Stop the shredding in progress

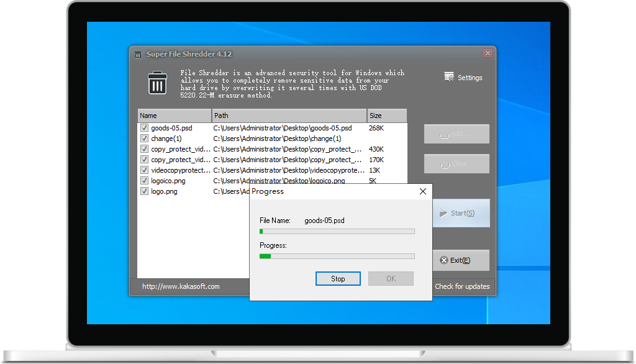click(x=338, y=279)
